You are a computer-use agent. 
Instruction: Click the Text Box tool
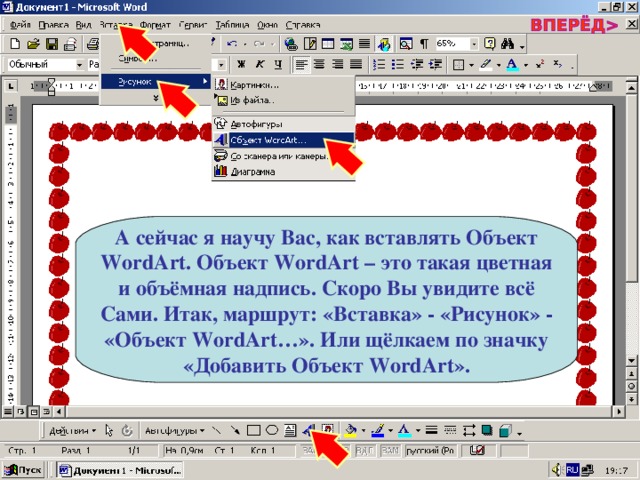pyautogui.click(x=290, y=430)
